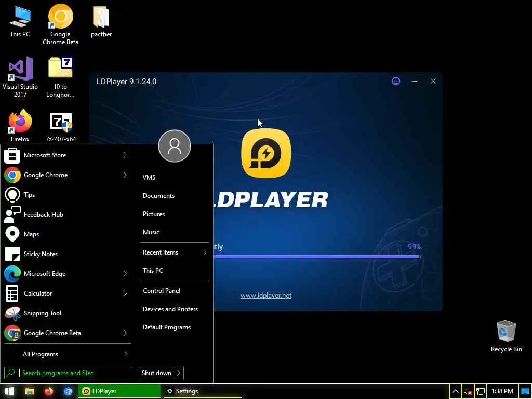Open the notification center icon

pyautogui.click(x=525, y=392)
